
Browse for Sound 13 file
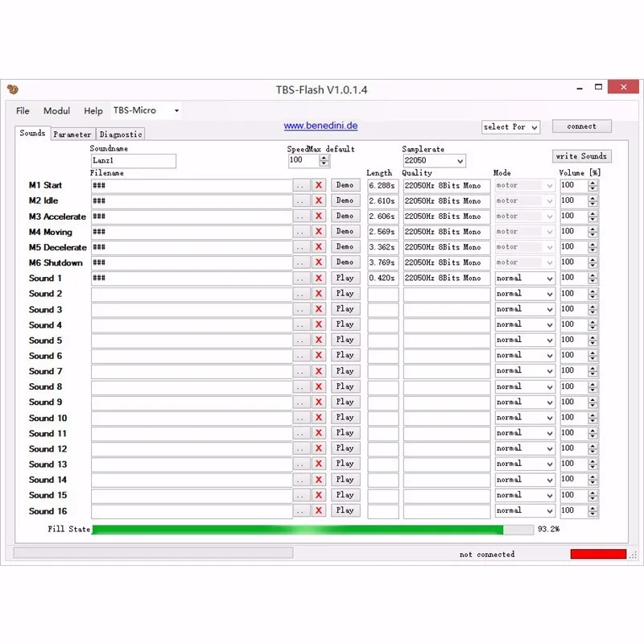coord(301,464)
